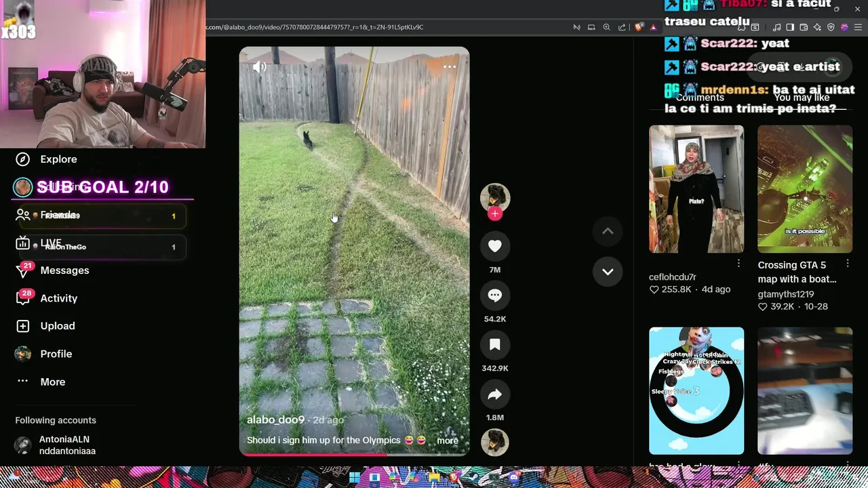Toggle the browser sidebar panel icon
868x488 pixels.
pyautogui.click(x=790, y=27)
